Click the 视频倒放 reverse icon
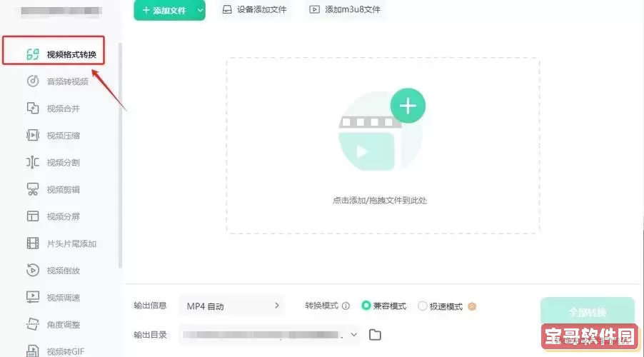This screenshot has width=644, height=357. point(32,271)
